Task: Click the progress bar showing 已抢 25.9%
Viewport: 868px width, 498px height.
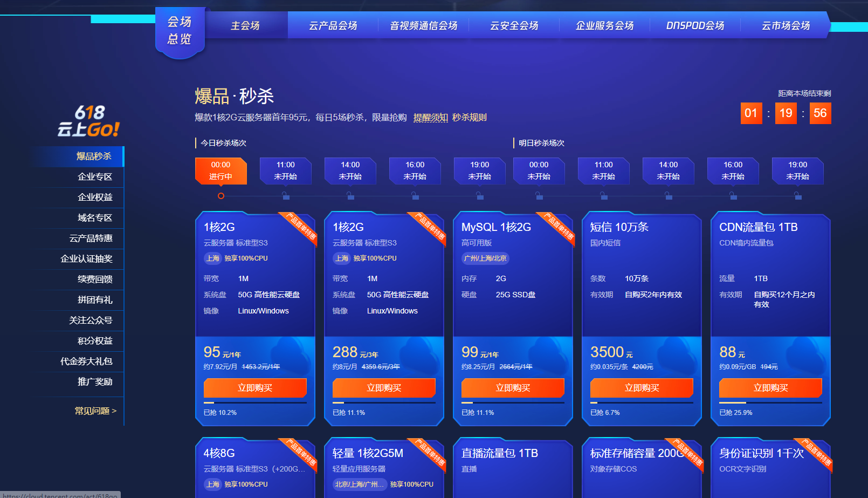Action: pyautogui.click(x=770, y=403)
